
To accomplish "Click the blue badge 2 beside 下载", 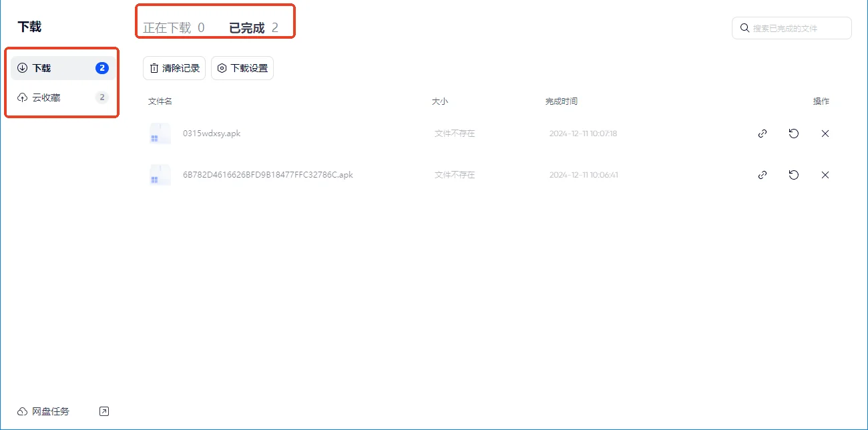I will [102, 68].
